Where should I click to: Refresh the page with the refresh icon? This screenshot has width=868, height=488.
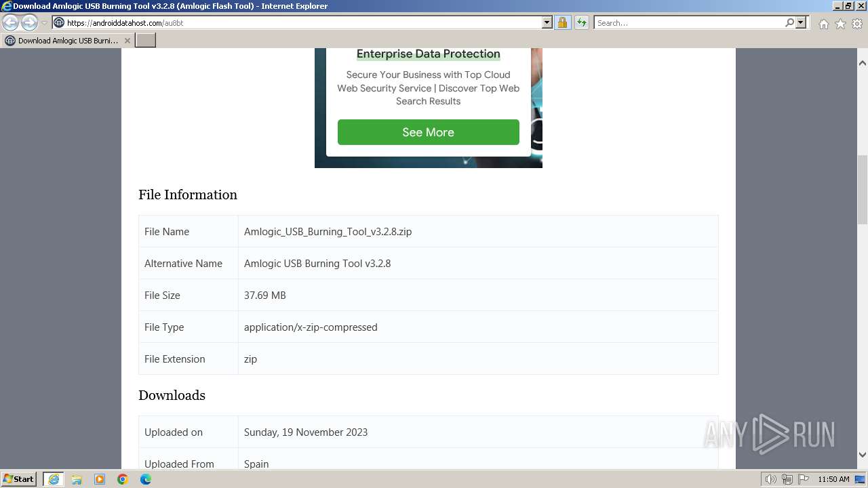[x=581, y=22]
